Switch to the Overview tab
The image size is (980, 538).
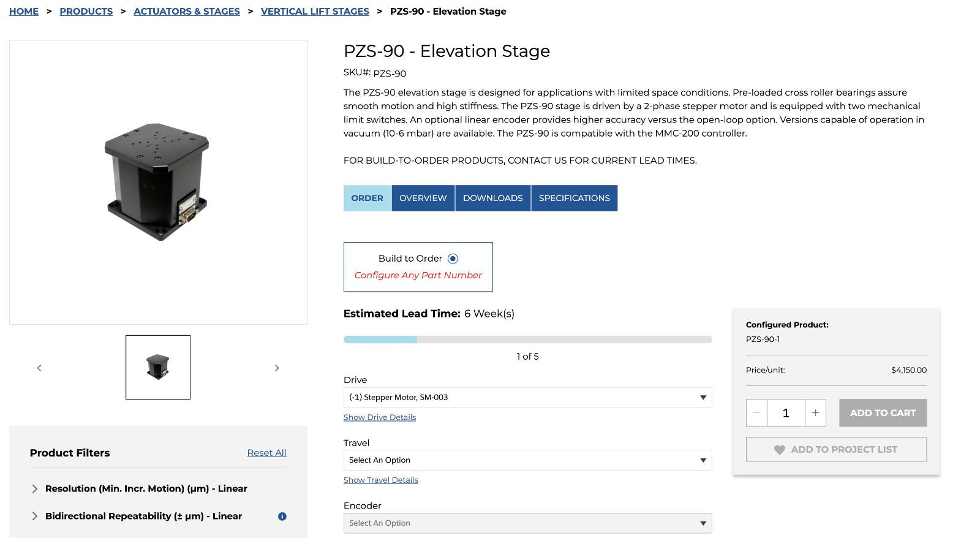[x=423, y=198]
